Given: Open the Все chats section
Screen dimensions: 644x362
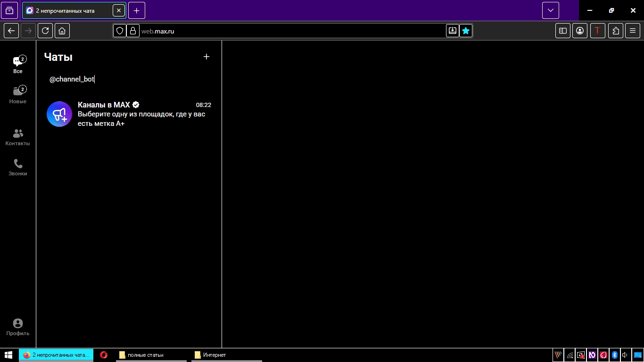Looking at the screenshot, I should tap(18, 65).
